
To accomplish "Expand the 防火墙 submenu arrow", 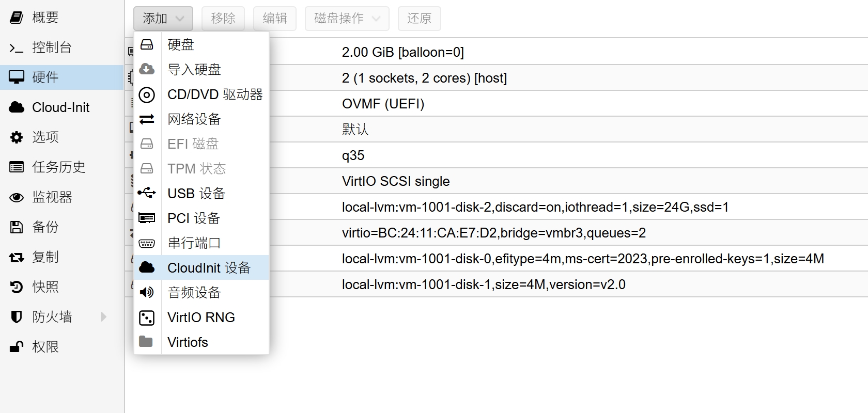I will pos(103,316).
